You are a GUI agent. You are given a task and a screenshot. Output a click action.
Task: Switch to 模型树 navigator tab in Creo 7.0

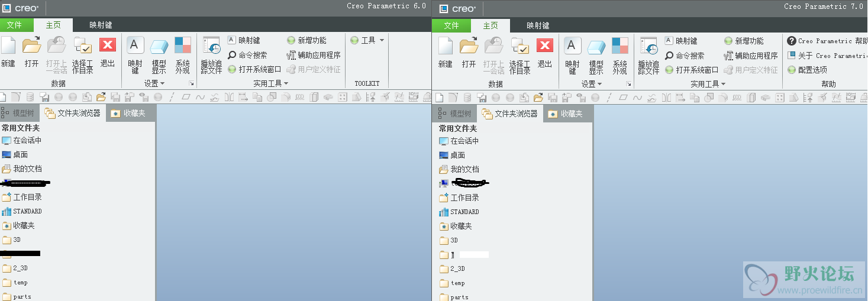point(455,114)
